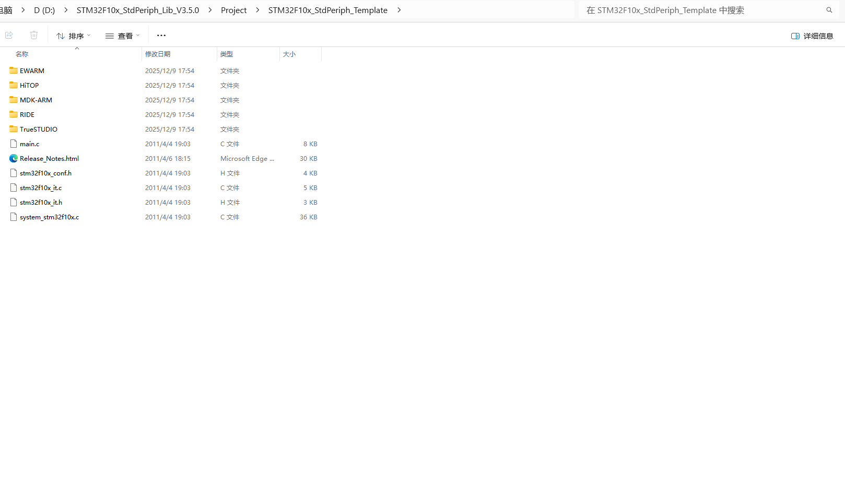
Task: Click the 36 KB size cell
Action: (x=309, y=217)
